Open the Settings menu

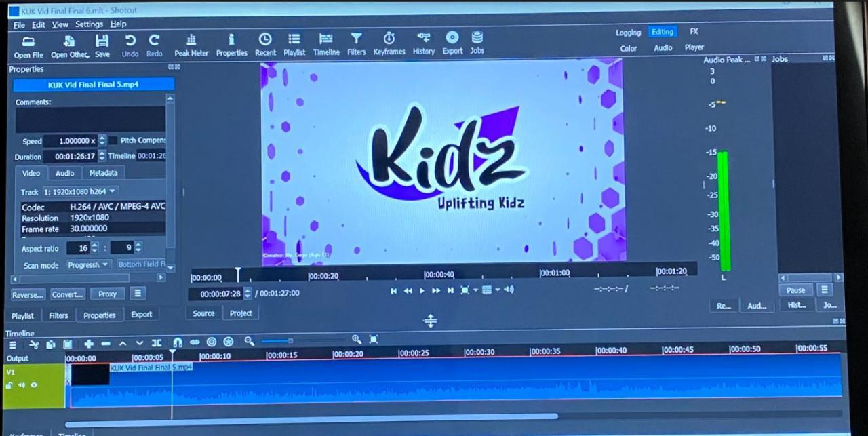tap(89, 24)
